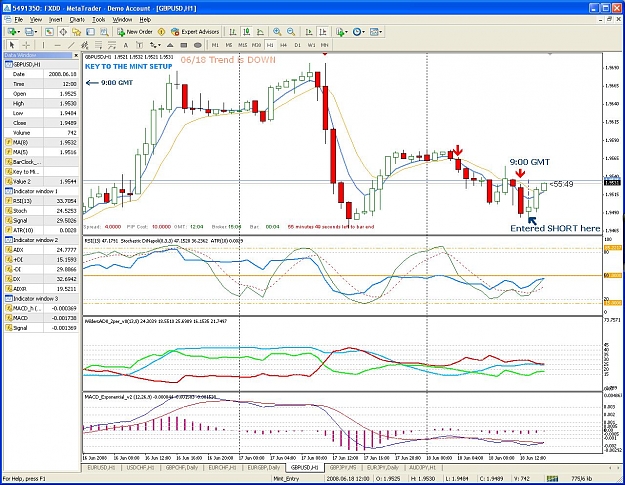The width and height of the screenshot is (625, 485).
Task: Select the Equidistant Channel tool
Action: pos(85,45)
